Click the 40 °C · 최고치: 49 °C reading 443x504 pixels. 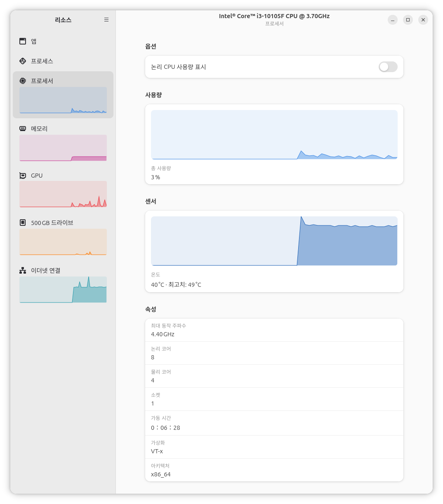pos(176,285)
